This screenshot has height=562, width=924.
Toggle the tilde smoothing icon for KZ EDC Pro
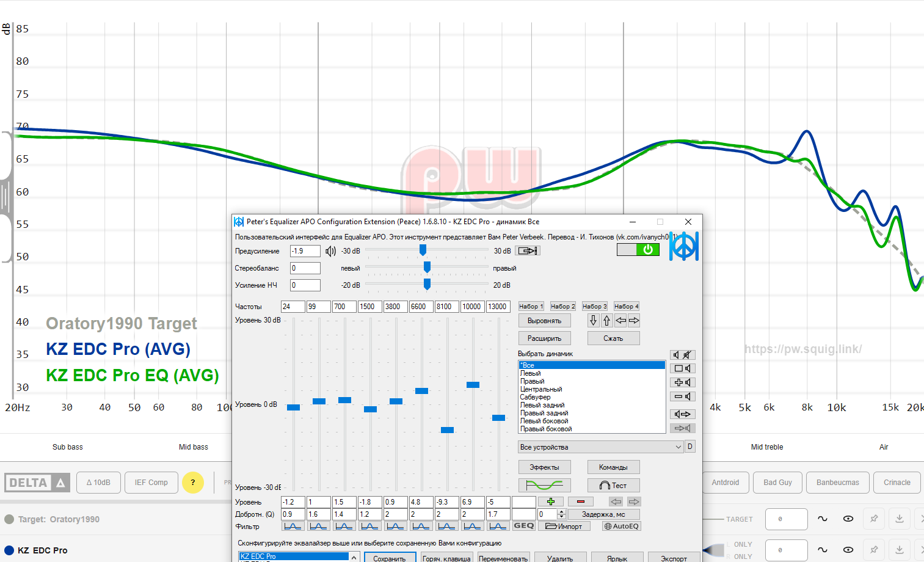coord(823,550)
